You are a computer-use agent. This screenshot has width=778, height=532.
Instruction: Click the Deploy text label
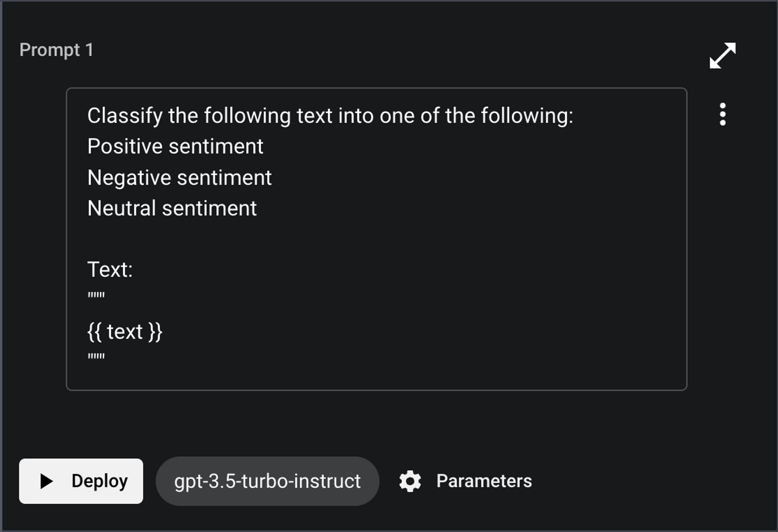100,481
